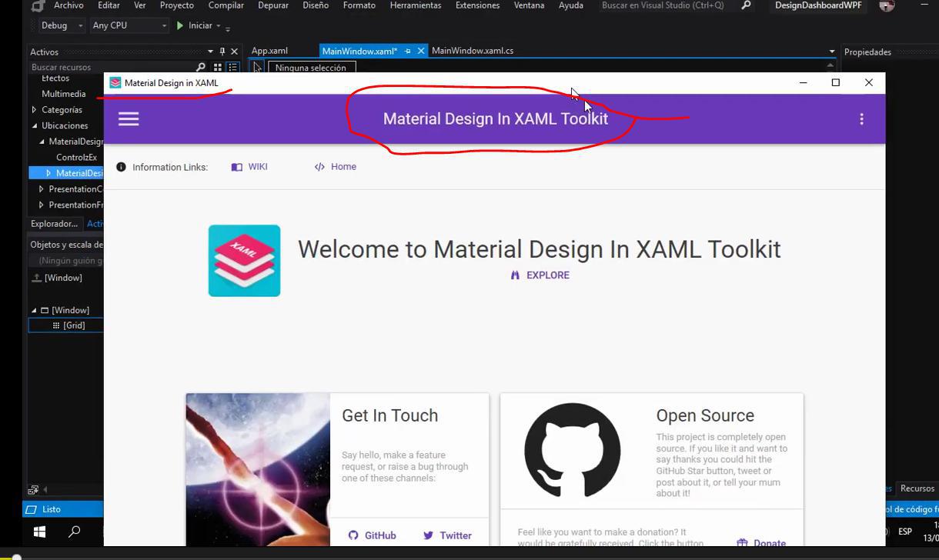
Task: Switch to the MainWindow.xaml.cs tab
Action: pyautogui.click(x=473, y=51)
